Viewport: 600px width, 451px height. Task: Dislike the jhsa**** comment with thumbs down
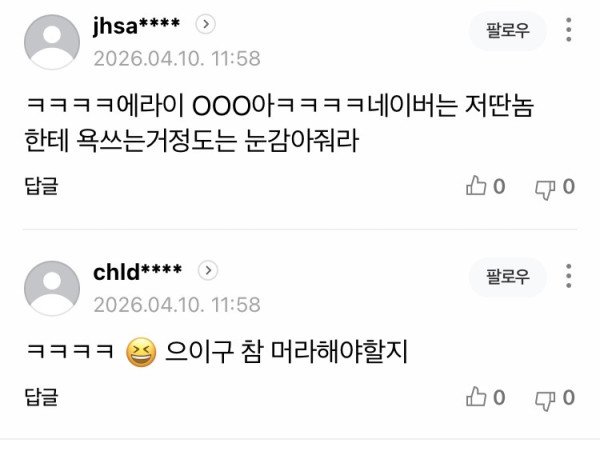pyautogui.click(x=545, y=189)
